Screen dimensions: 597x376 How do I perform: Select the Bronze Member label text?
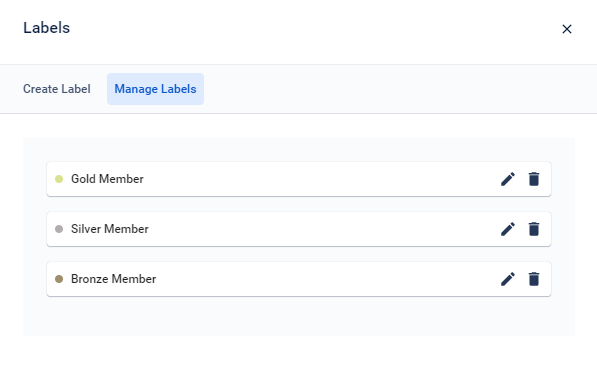click(x=113, y=279)
